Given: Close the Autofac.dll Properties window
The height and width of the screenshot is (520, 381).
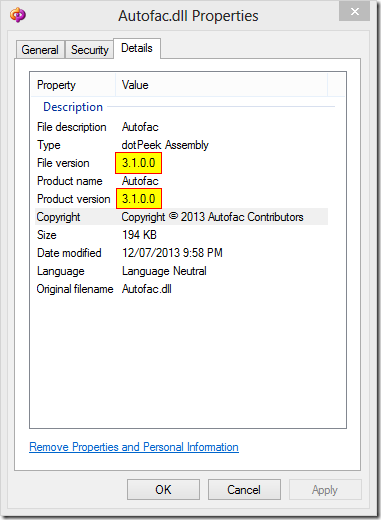Looking at the screenshot, I should coord(355,12).
